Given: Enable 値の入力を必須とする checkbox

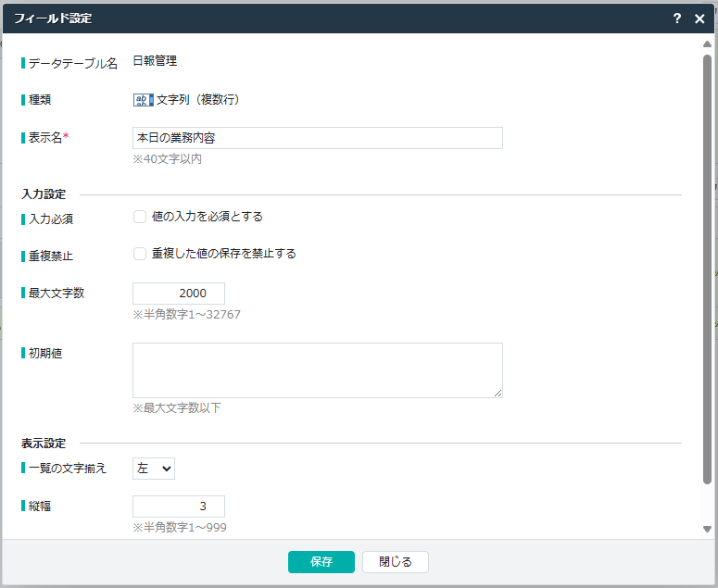Looking at the screenshot, I should click(140, 217).
